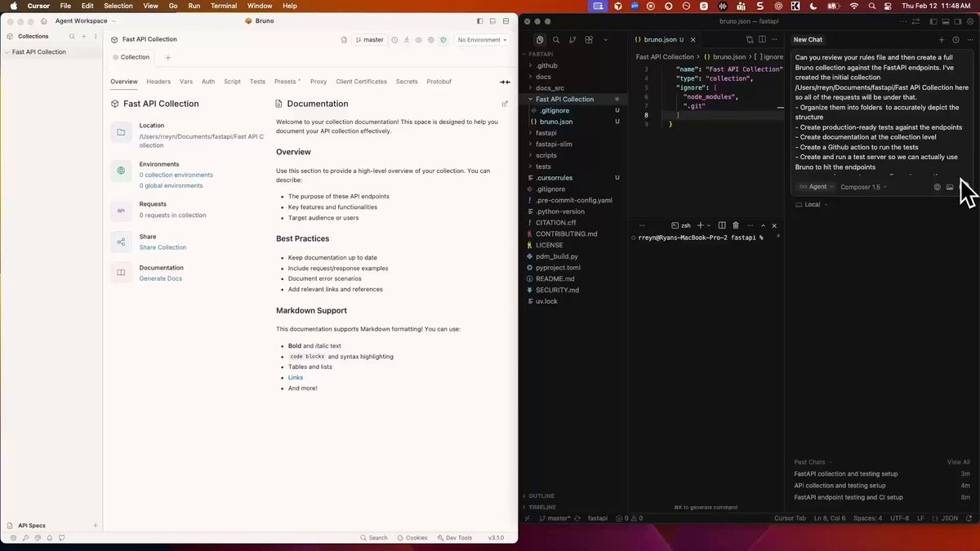This screenshot has width=980, height=551.
Task: Open new tab plus next to Collection tab
Action: [168, 57]
